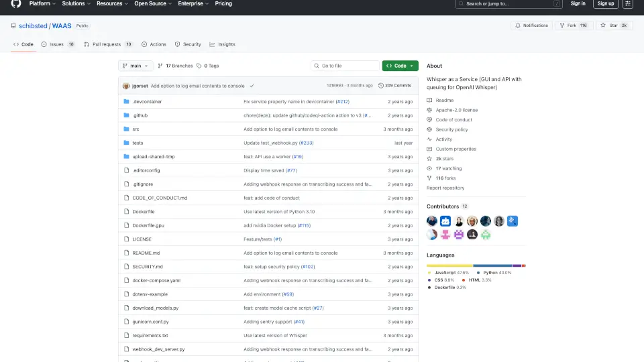Screen dimensions: 644x362
Task: Click the commit history clock icon
Action: (381, 86)
